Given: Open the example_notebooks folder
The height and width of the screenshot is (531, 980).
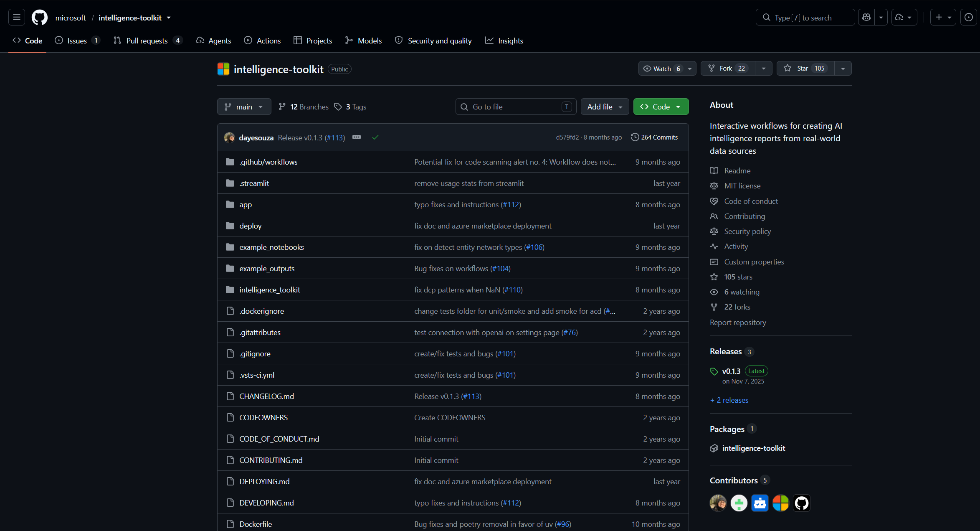Looking at the screenshot, I should 271,247.
